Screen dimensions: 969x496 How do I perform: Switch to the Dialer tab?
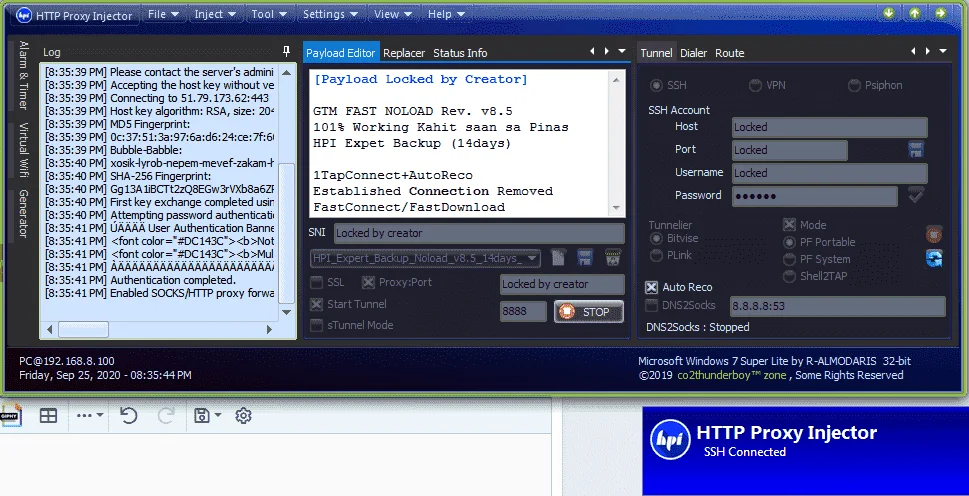pyautogui.click(x=693, y=53)
